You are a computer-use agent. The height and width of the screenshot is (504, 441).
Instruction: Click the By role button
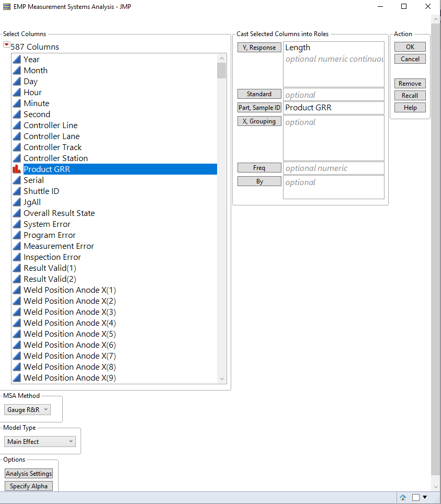259,181
